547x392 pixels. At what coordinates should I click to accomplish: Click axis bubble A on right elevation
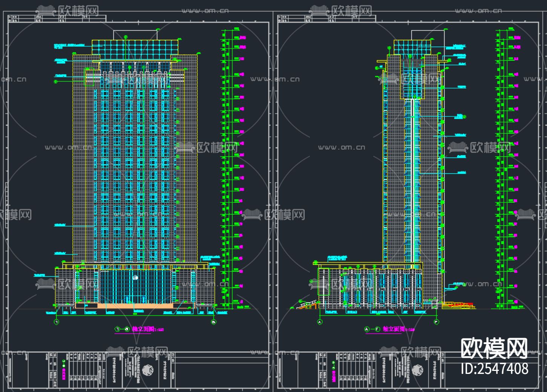[319, 322]
